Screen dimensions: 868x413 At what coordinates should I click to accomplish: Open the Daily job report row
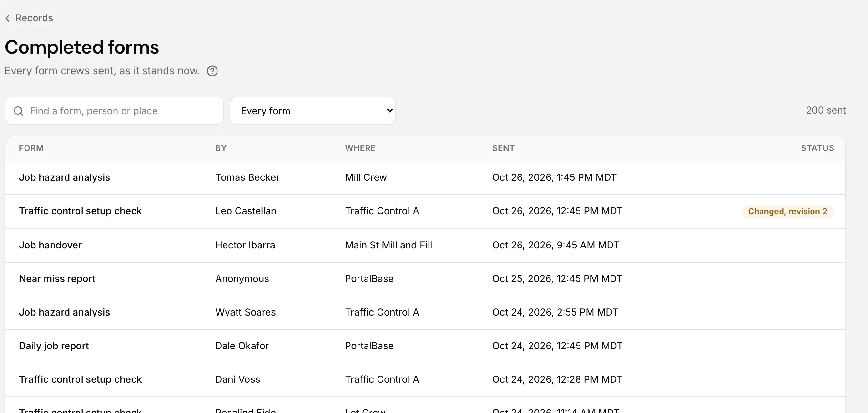click(425, 346)
